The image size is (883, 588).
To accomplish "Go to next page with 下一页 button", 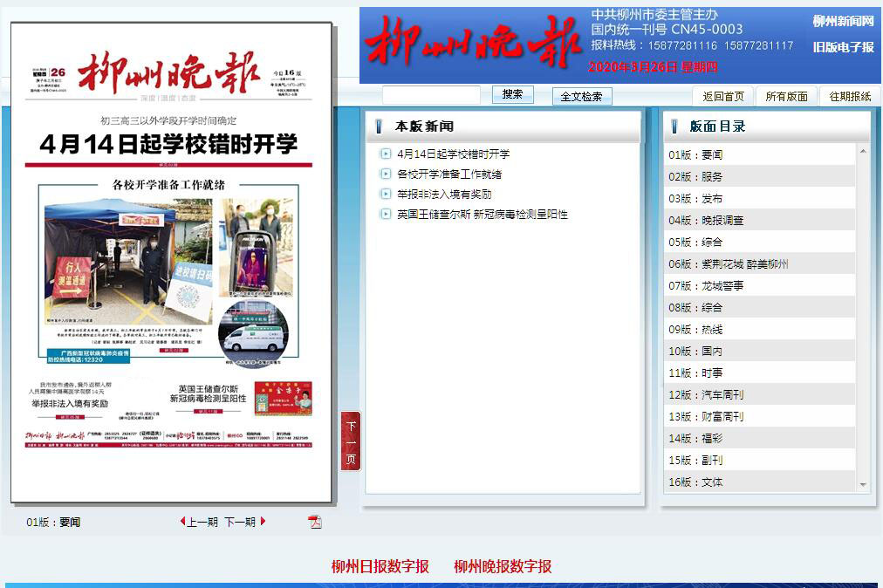I will [x=351, y=441].
